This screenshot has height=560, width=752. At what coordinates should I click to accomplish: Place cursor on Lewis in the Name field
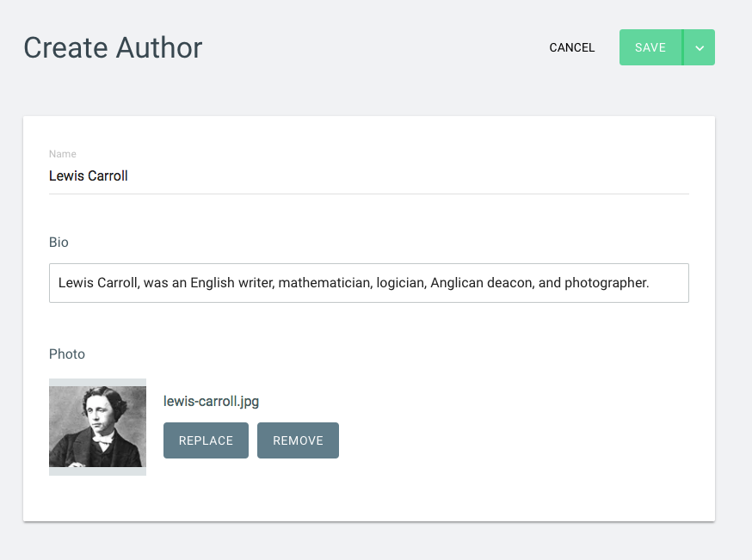(66, 176)
